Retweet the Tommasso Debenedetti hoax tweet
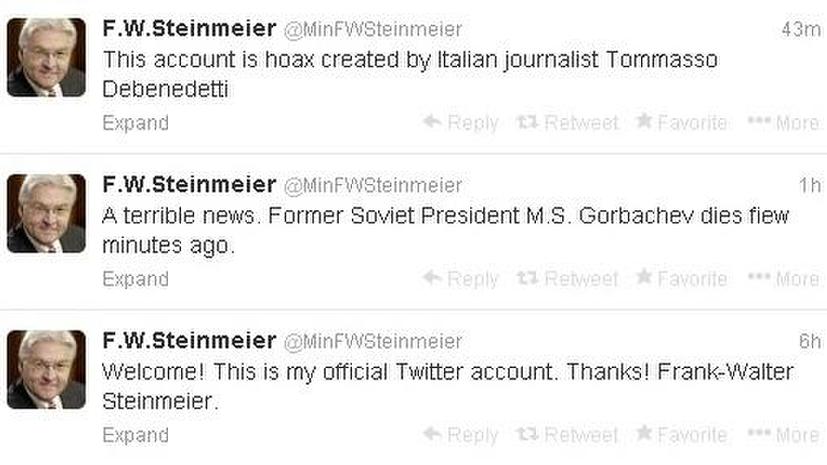 tap(568, 122)
